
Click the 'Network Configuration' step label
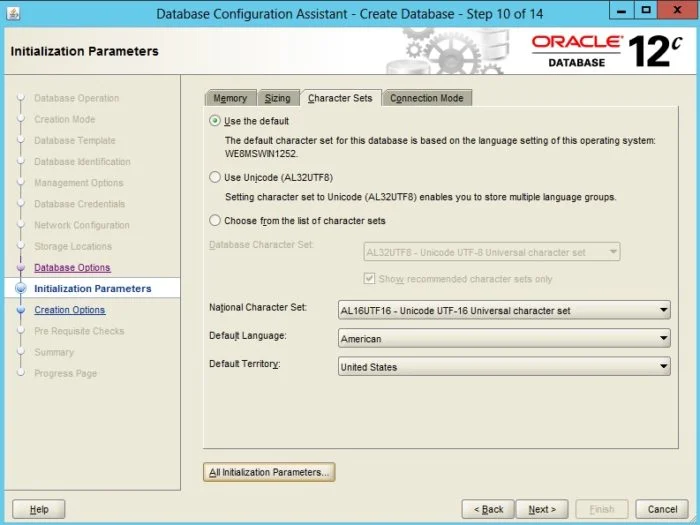[82, 225]
